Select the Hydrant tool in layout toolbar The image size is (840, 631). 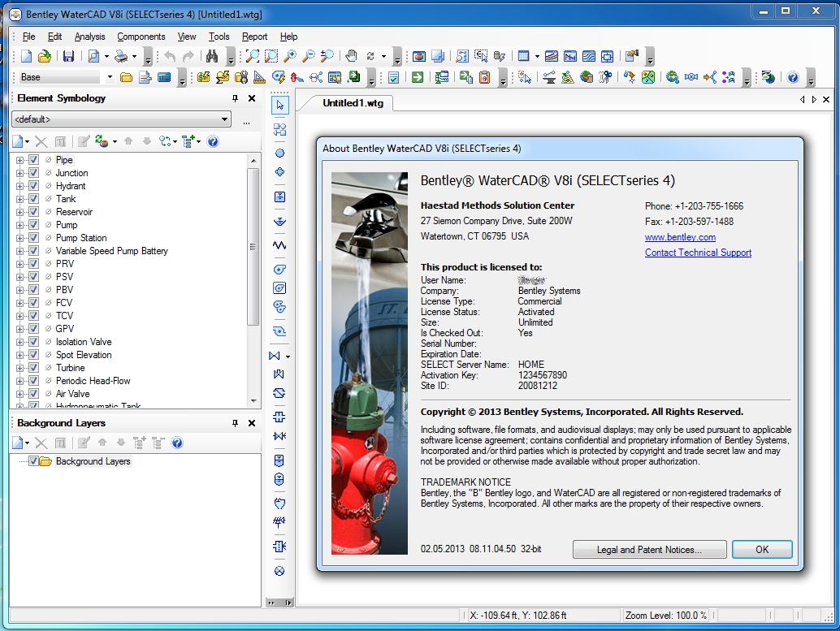coord(279,172)
